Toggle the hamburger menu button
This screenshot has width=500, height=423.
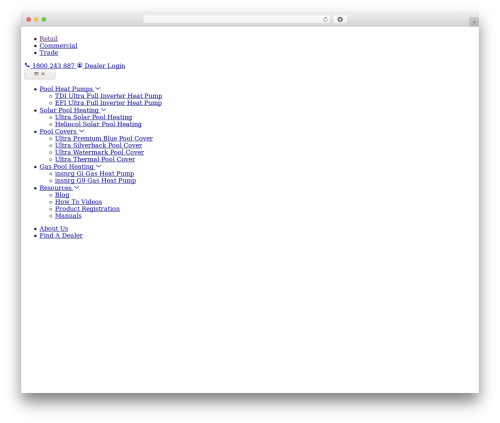[40, 74]
